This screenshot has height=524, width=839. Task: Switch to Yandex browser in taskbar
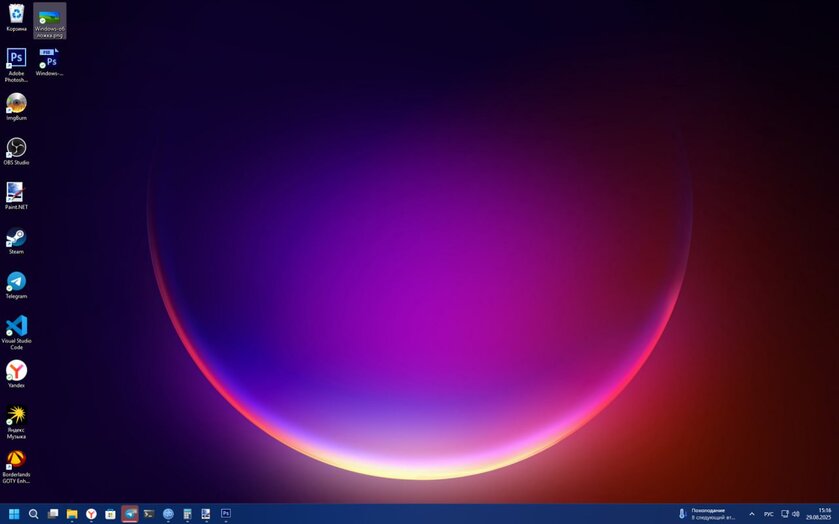91,514
